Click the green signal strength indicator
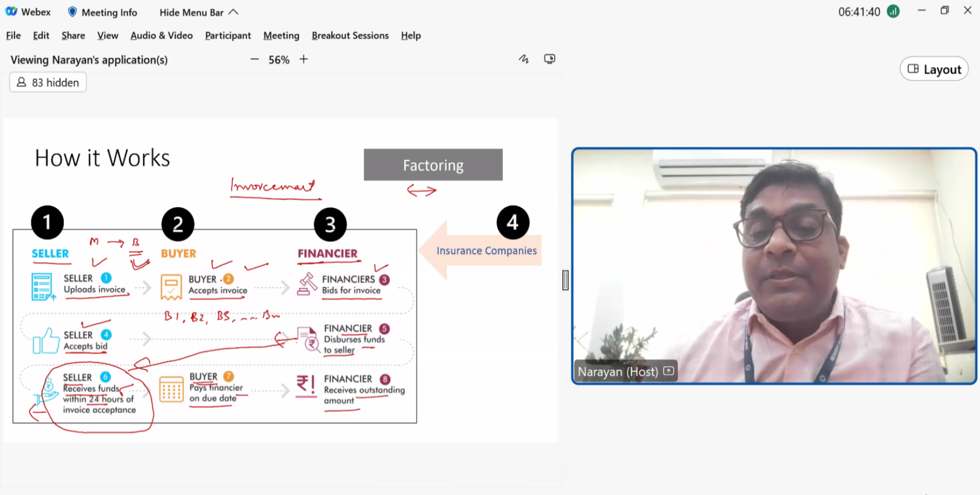The height and width of the screenshot is (495, 980). tap(893, 12)
